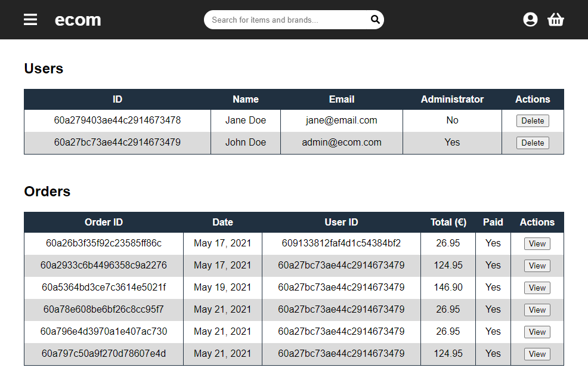588x392 pixels.
Task: Click order ID 60a796e4d3970a1e407ac730
Action: click(104, 332)
